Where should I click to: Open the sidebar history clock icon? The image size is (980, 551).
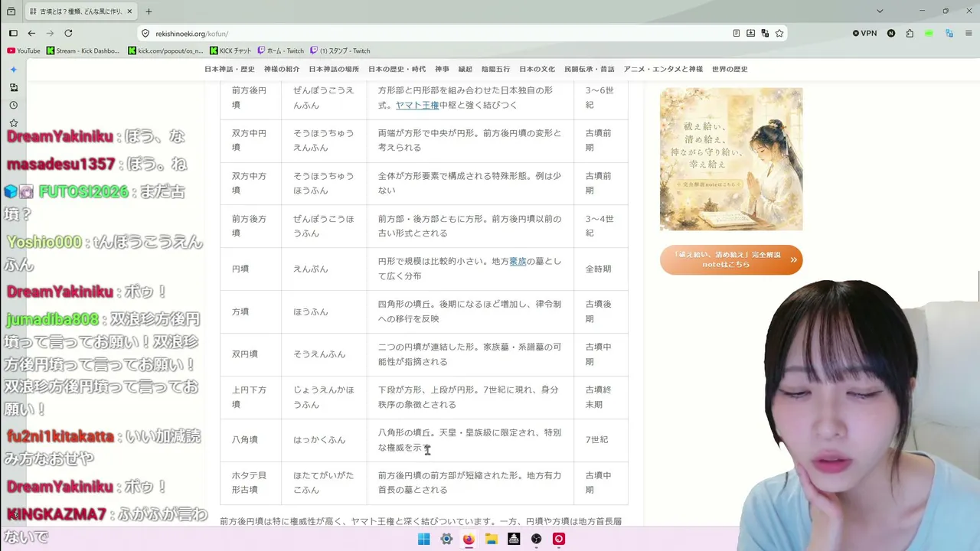point(13,105)
